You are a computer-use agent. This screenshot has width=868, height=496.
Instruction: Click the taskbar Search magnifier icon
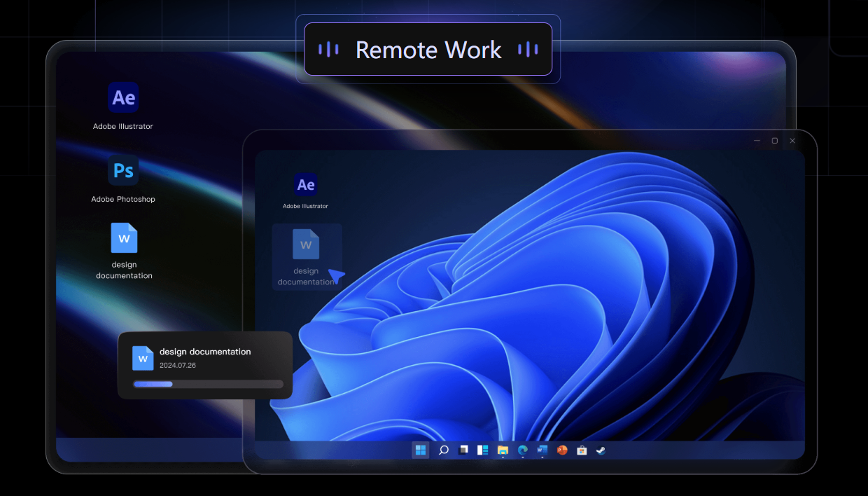443,450
